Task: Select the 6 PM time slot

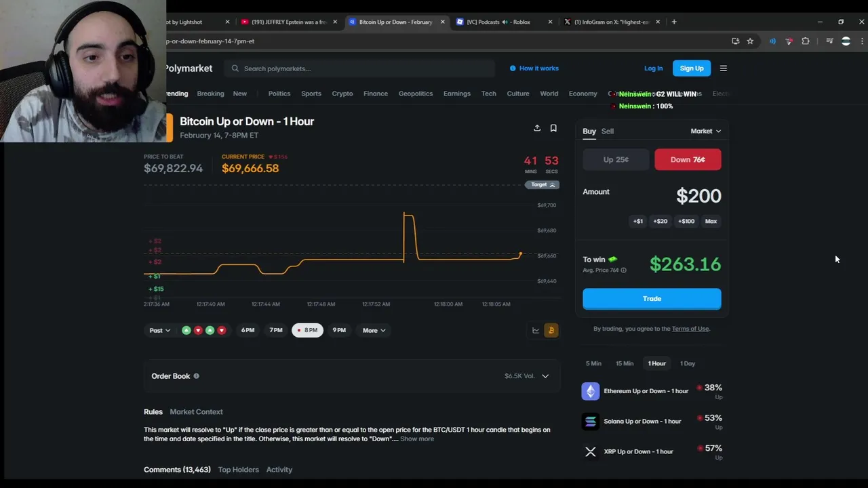Action: click(248, 330)
